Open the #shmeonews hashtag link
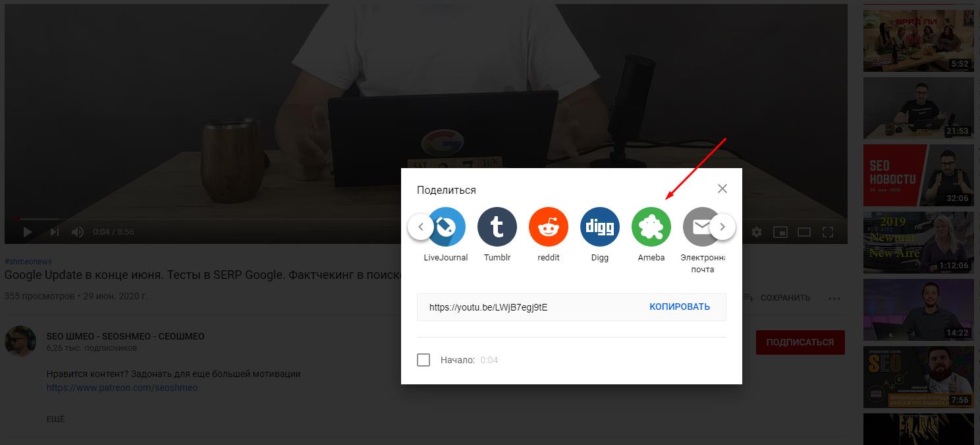Screen dimensions: 980x445 click(x=28, y=261)
